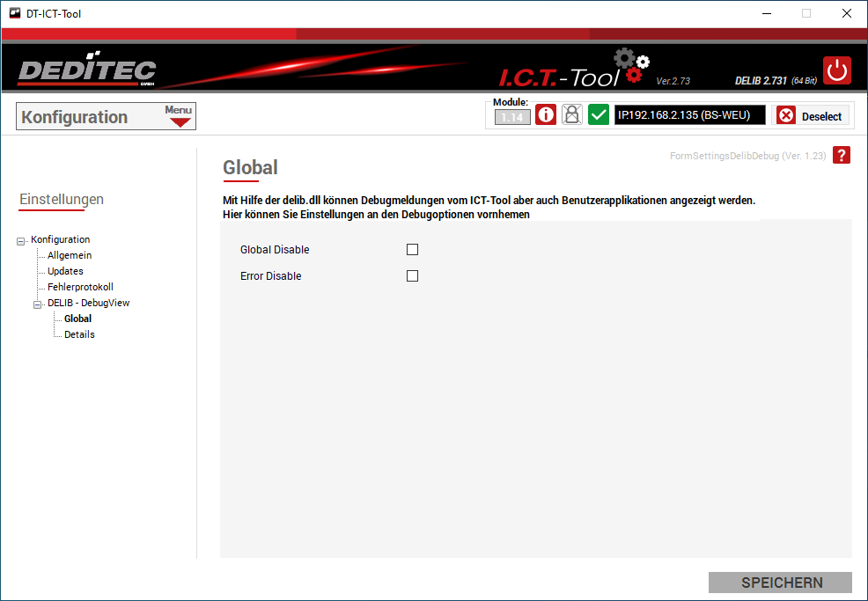Open module info with red 'i' icon
Image resolution: width=868 pixels, height=601 pixels.
point(546,115)
